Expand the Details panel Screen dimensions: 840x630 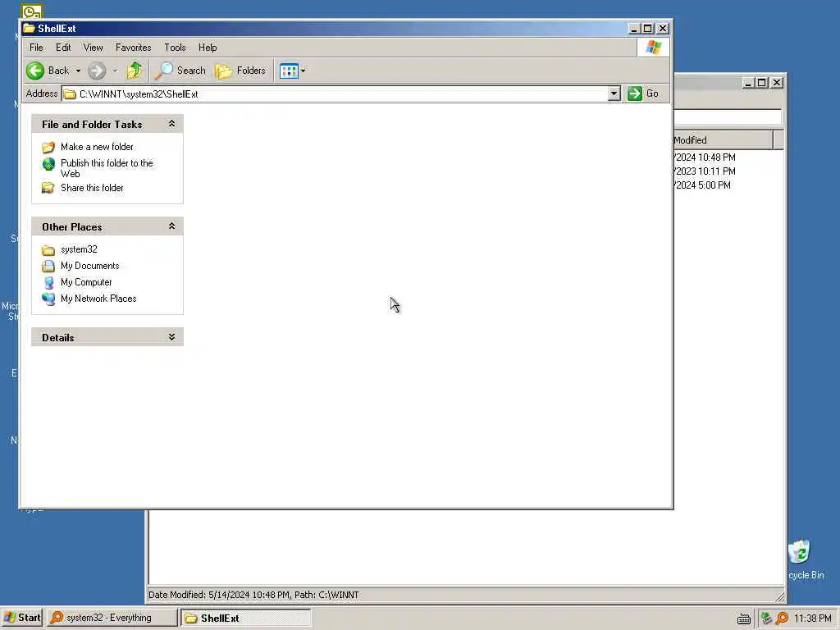click(x=172, y=337)
